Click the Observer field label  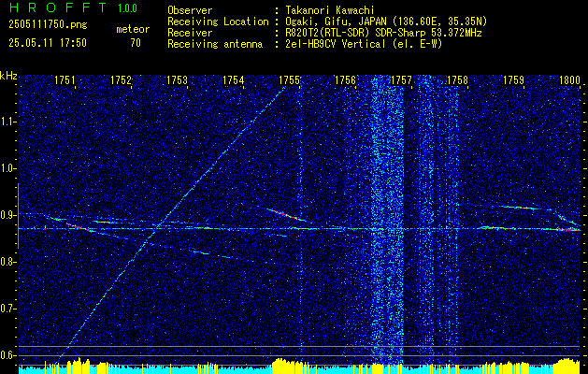(190, 10)
